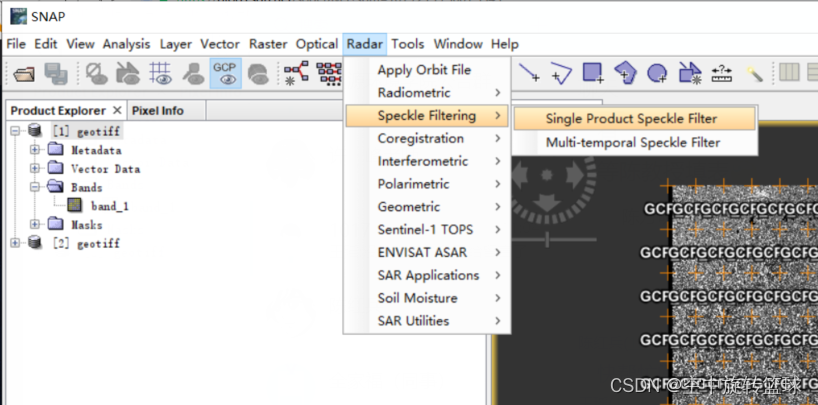This screenshot has height=405, width=818.
Task: Toggle the world map overlay icon
Action: (257, 74)
